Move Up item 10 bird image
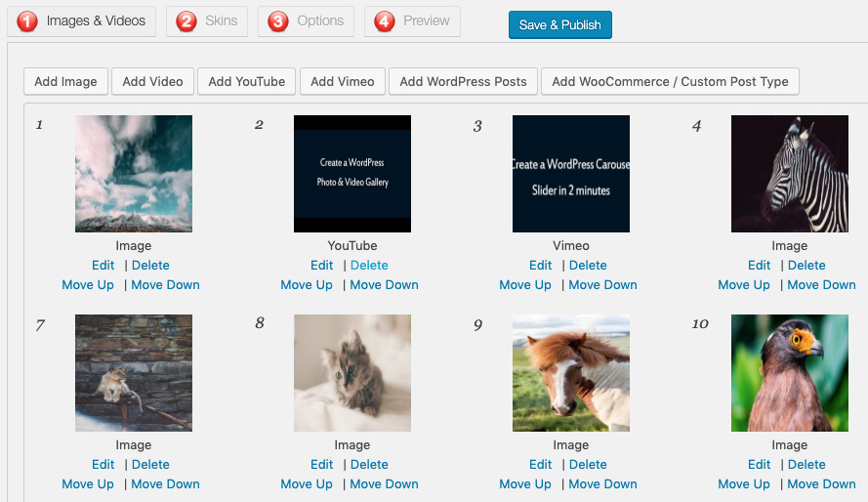The height and width of the screenshot is (502, 868). 743,483
